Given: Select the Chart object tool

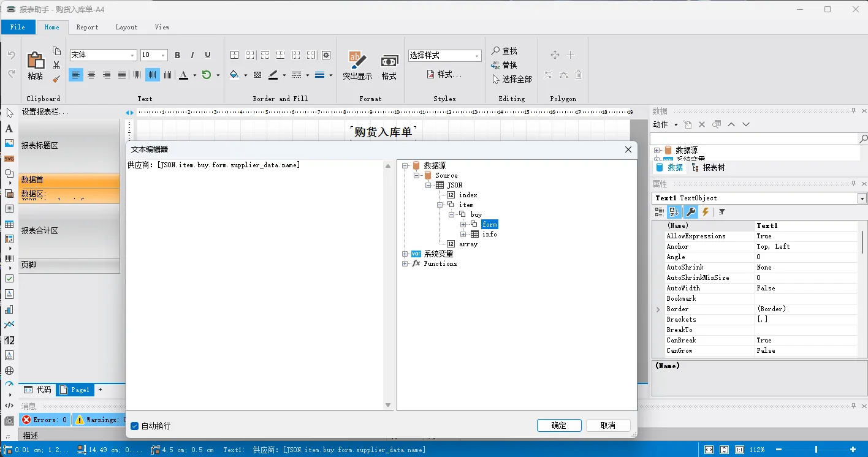Looking at the screenshot, I should 9,309.
